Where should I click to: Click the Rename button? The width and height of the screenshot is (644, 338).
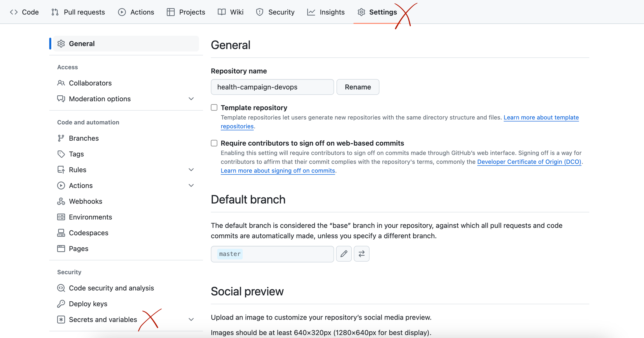tap(357, 87)
